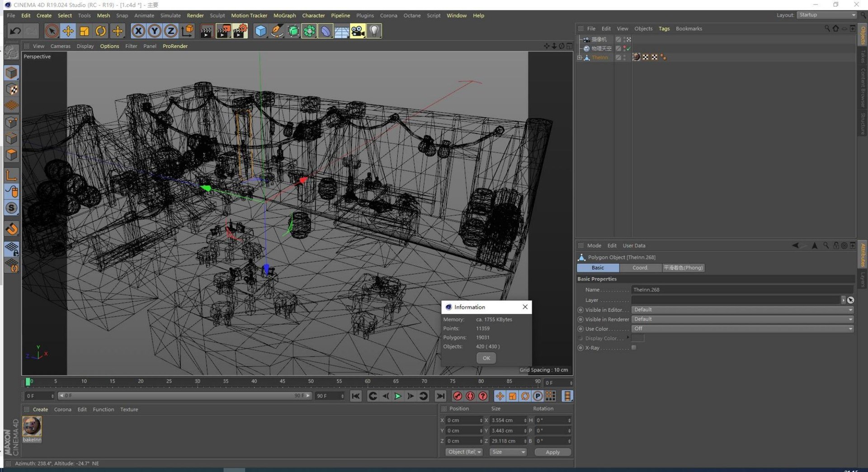Image resolution: width=868 pixels, height=472 pixels.
Task: Select the Move tool in top toolbar
Action: (68, 31)
